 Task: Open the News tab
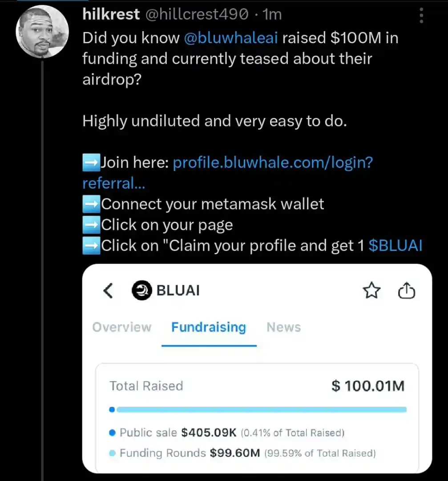(284, 327)
